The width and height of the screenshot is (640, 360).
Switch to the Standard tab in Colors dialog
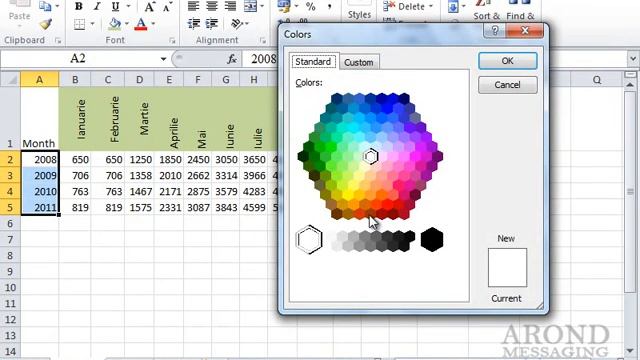(x=313, y=62)
